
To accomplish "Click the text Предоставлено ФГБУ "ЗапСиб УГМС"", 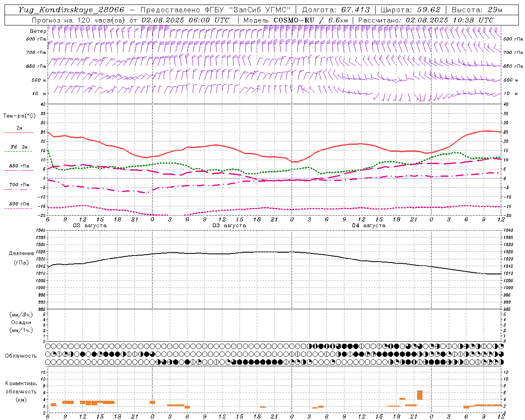I will pyautogui.click(x=215, y=10).
